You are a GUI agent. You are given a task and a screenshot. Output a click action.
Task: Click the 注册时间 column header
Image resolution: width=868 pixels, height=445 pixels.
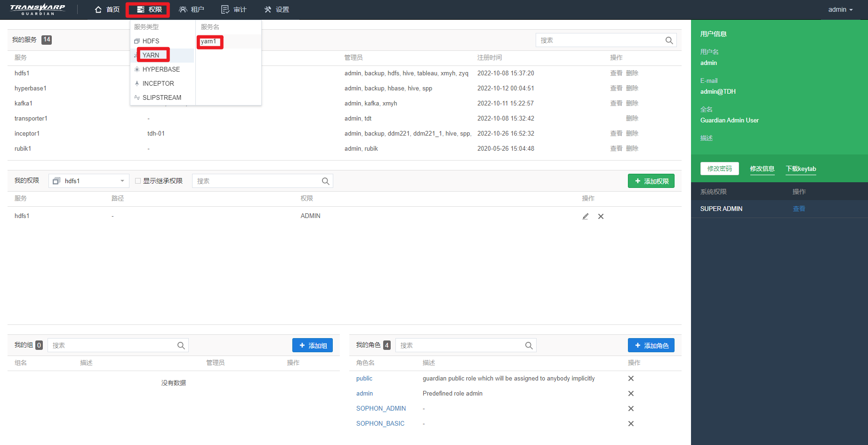[x=490, y=57]
